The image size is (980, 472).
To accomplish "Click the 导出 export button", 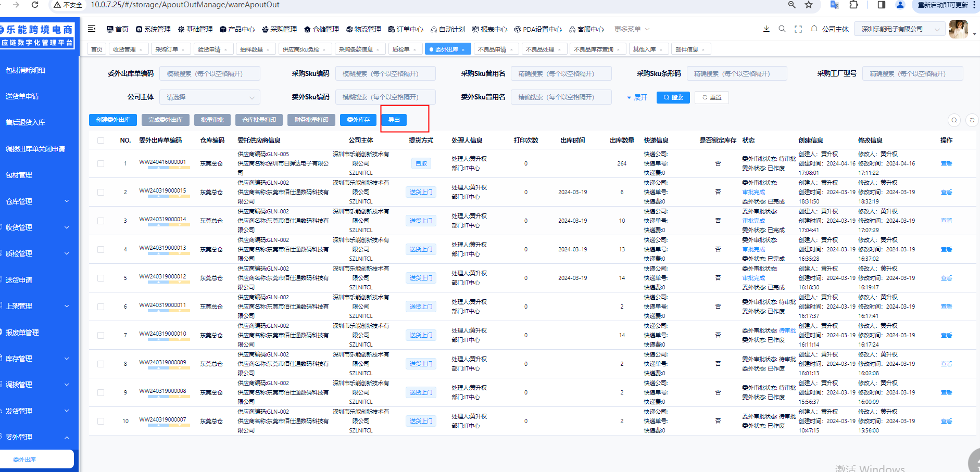I will pos(394,120).
